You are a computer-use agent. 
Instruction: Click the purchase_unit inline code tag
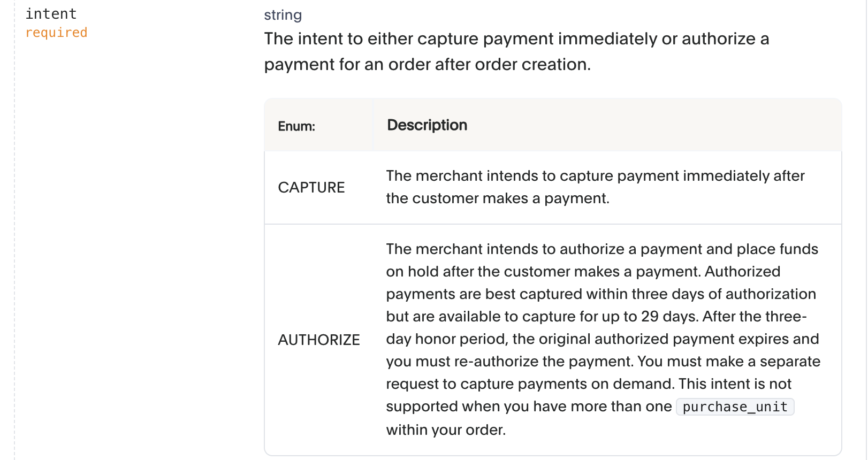tap(735, 407)
